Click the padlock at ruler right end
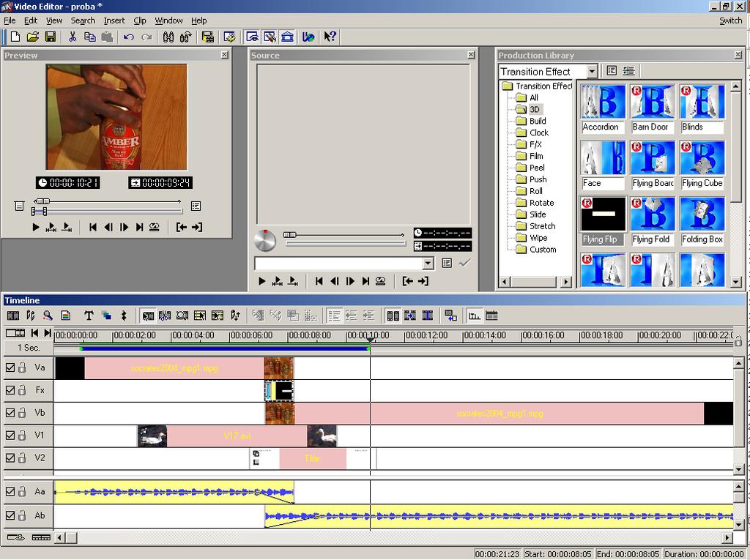 point(738,341)
